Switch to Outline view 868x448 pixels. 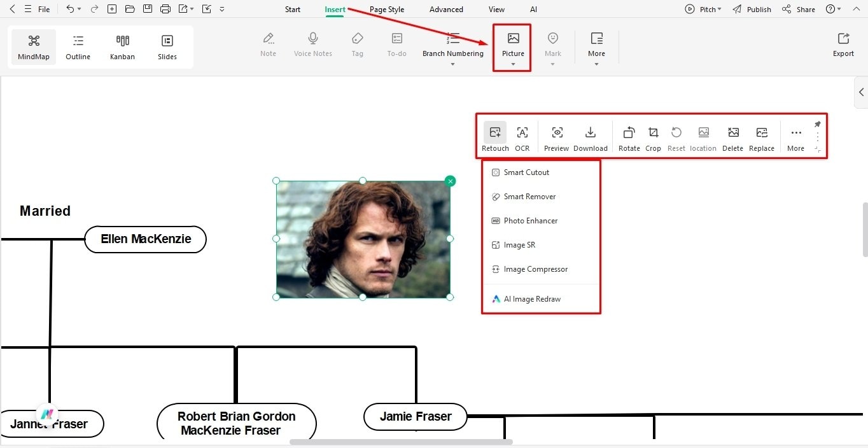point(78,46)
